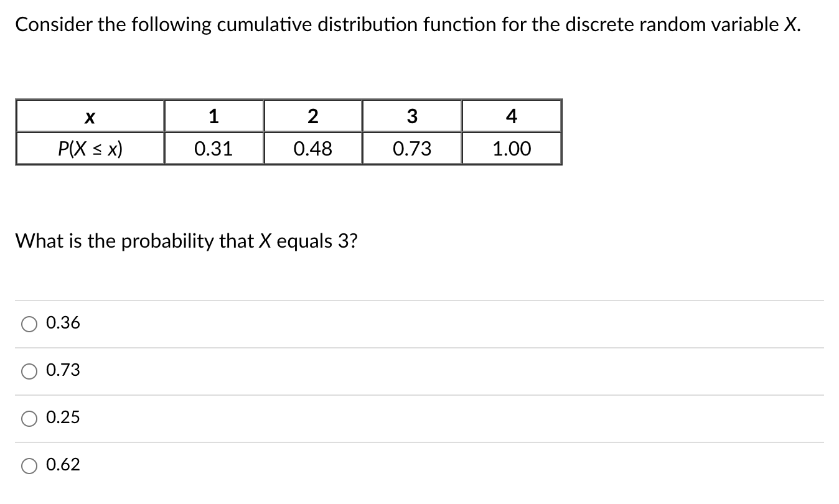The height and width of the screenshot is (504, 839).
Task: Click the column header labeled 3
Action: coord(413,116)
